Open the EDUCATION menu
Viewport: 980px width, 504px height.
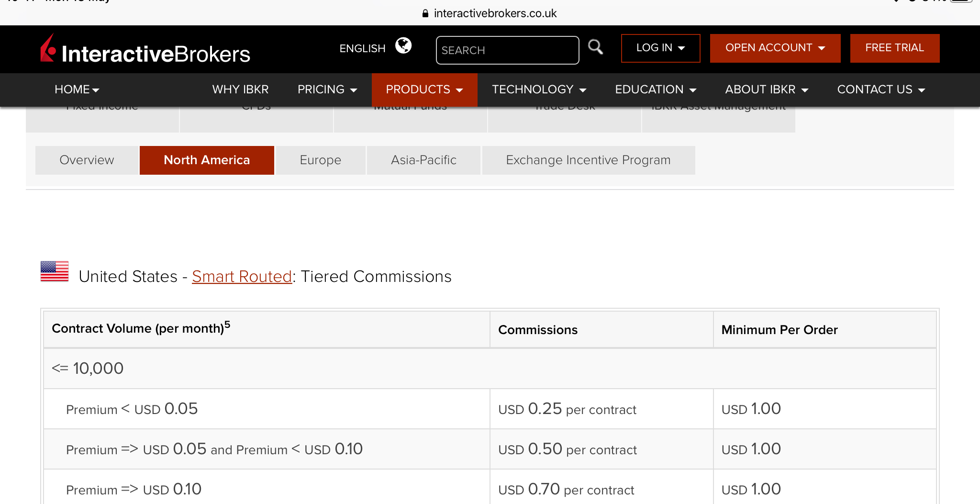tap(656, 90)
